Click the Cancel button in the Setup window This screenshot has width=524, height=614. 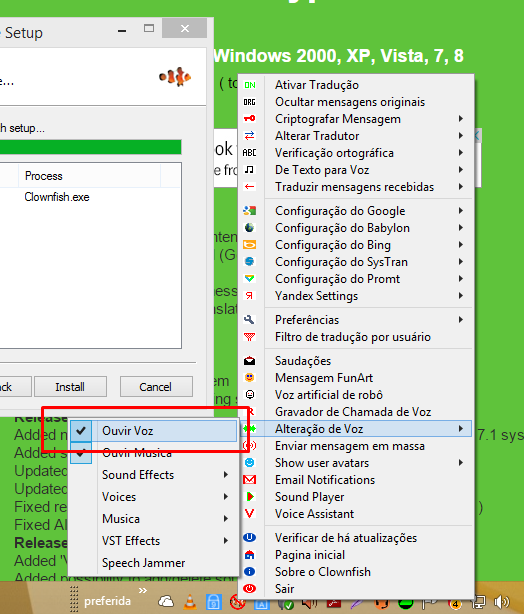pyautogui.click(x=156, y=387)
